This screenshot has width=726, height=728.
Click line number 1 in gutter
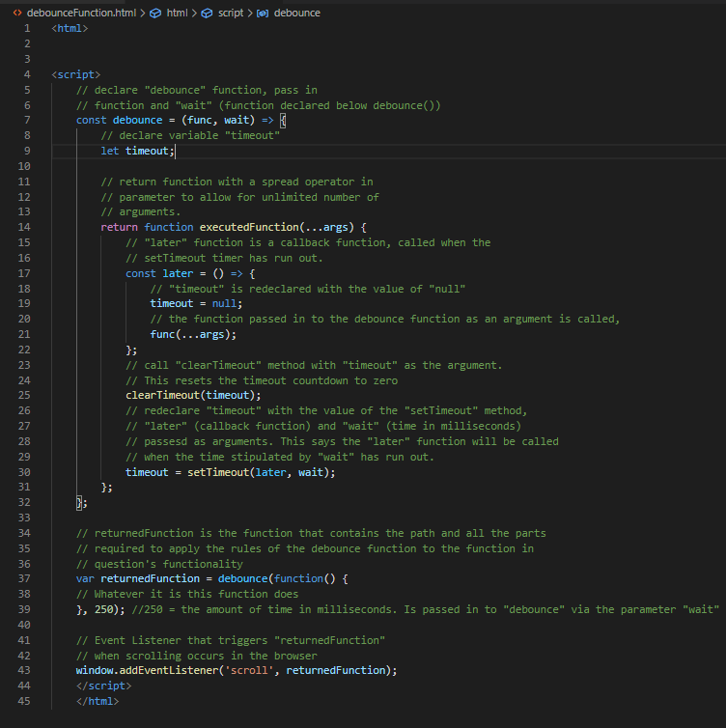pyautogui.click(x=27, y=28)
